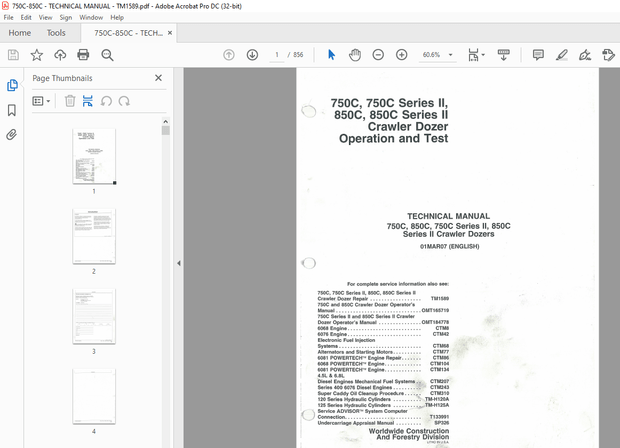Click the page number input field
Screen dimensions: 620x448
277,55
